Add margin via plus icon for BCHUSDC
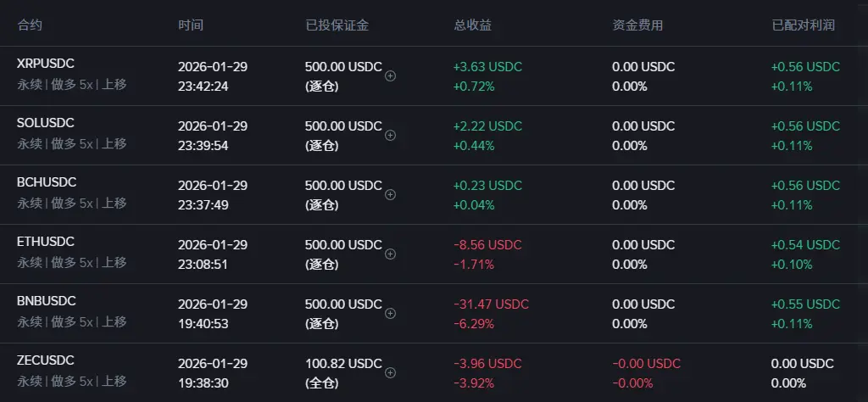 click(390, 194)
